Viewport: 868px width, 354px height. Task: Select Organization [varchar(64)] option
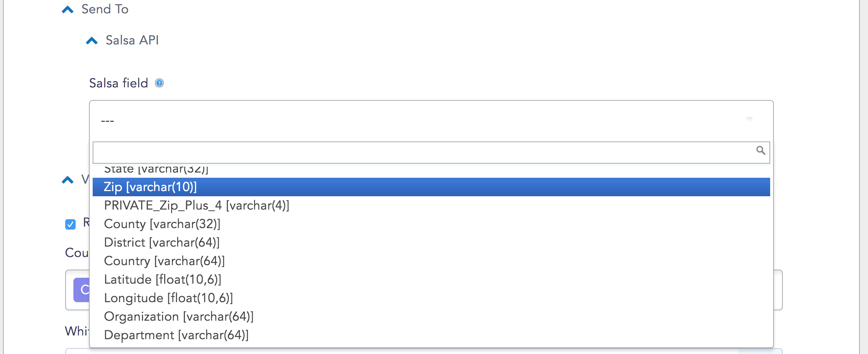coord(431,317)
